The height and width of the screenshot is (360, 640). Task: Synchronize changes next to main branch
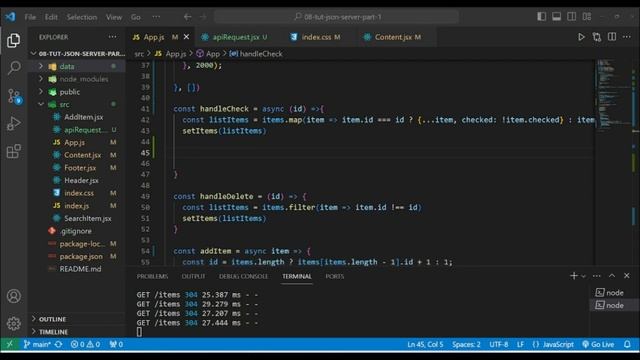pos(59,344)
